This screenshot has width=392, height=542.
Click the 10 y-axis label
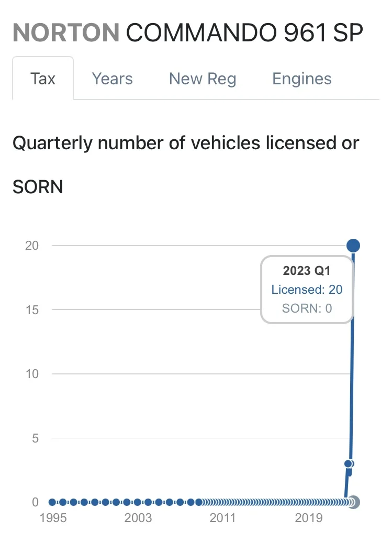32,374
